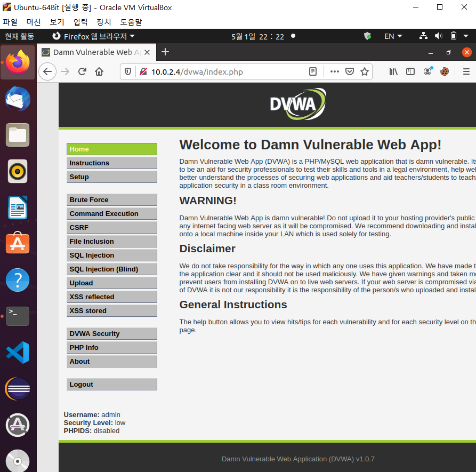Open the 도움말 VirtualBox menu
The image size is (476, 472).
click(131, 22)
